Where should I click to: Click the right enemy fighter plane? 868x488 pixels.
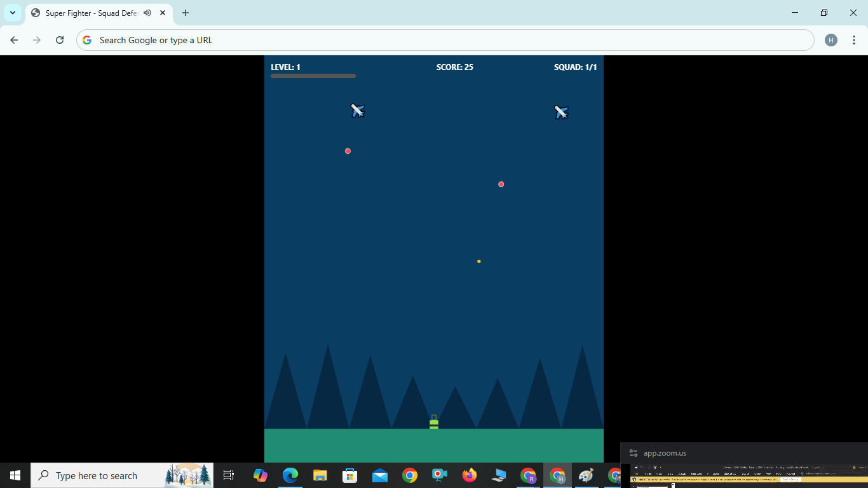click(x=561, y=112)
